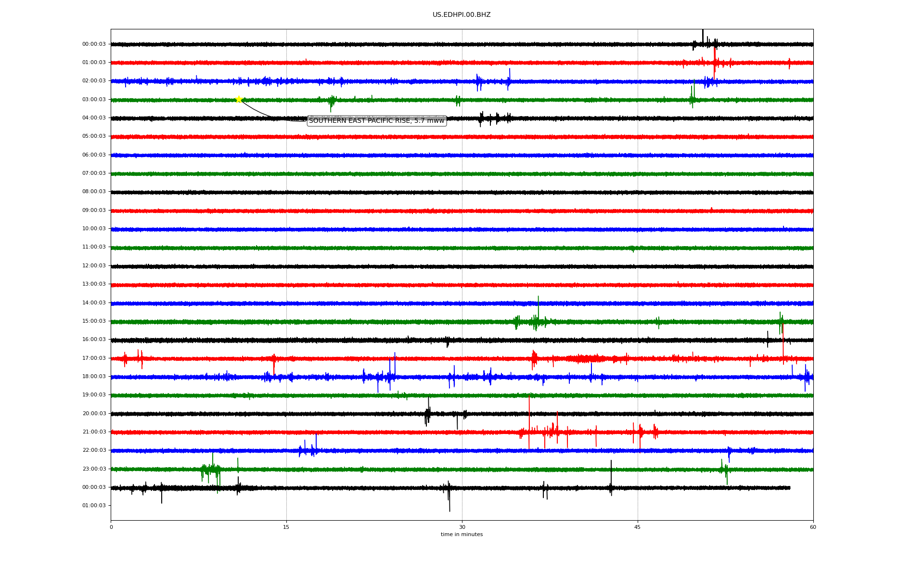Click the 17:00:03 time label
Viewport: 924px width, 578px height.
[94, 358]
